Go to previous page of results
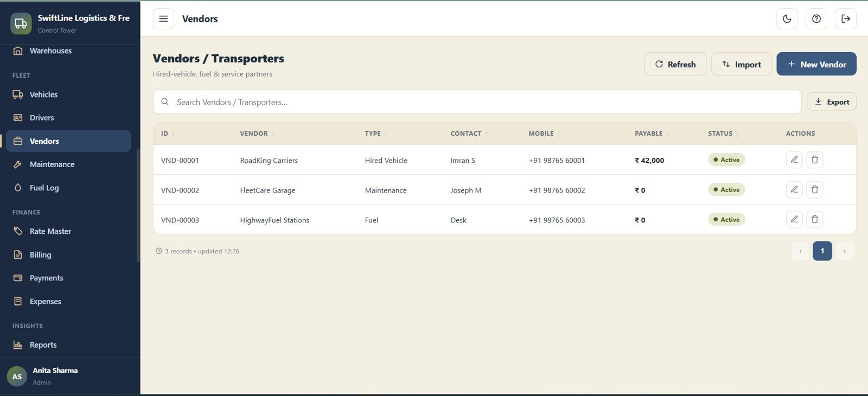The width and height of the screenshot is (868, 396). [800, 251]
